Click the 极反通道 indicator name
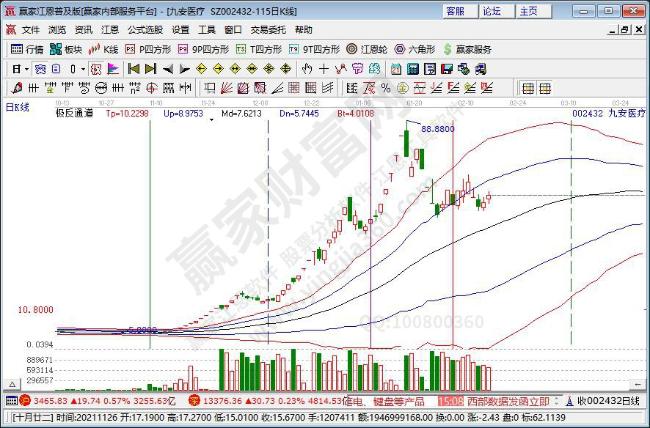This screenshot has height=428, width=650. (75, 113)
